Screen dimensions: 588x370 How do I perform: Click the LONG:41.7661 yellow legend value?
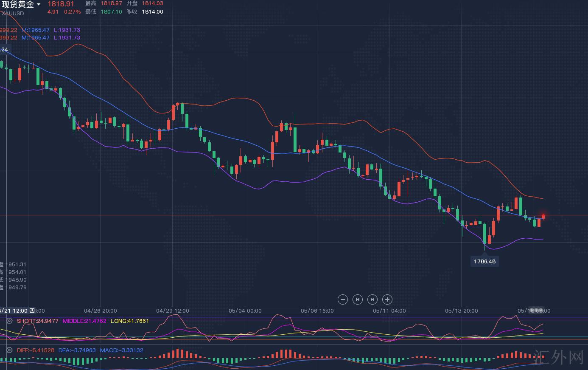(129, 321)
